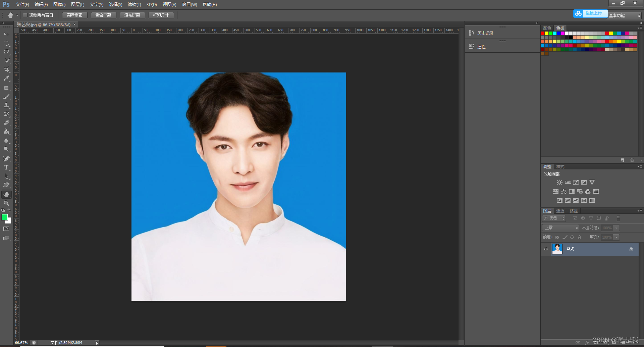Switch to the 通道 tab
Viewport: 644px width, 347px height.
click(x=560, y=211)
